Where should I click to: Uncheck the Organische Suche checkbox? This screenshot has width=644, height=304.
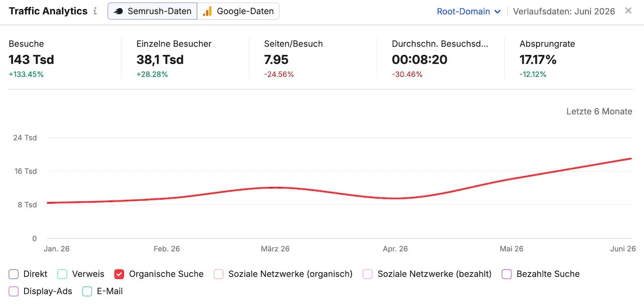[119, 274]
